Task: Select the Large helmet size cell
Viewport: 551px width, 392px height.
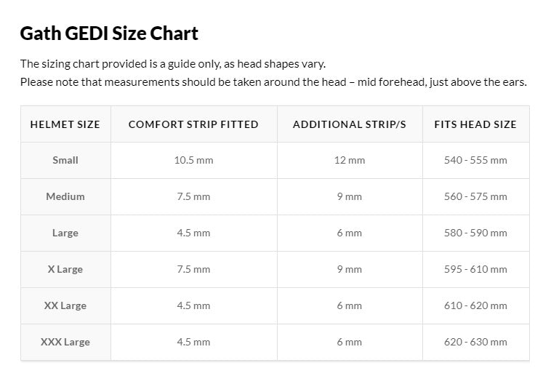Action: (65, 233)
